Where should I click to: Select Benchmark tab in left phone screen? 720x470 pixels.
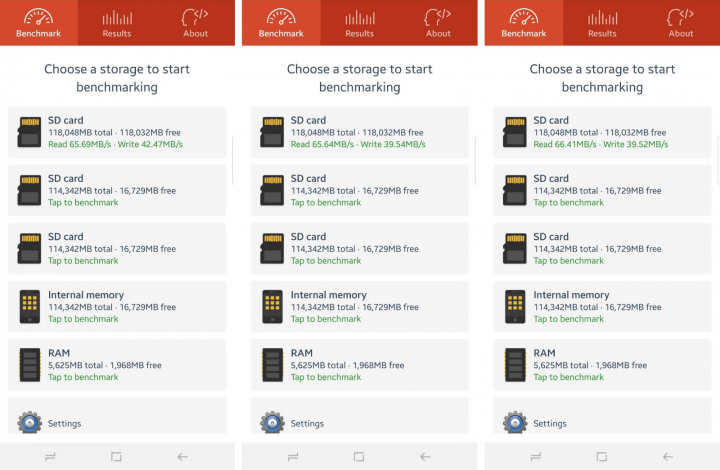[x=39, y=23]
